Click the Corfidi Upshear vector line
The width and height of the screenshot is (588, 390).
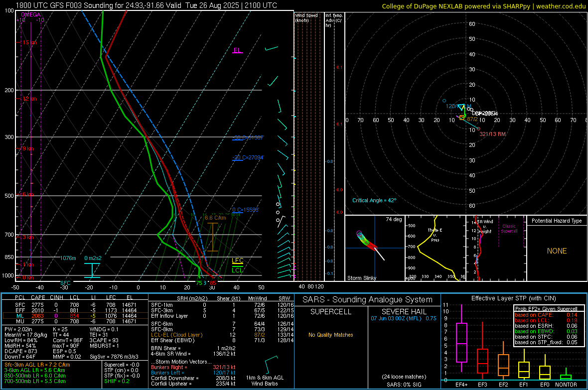193,384
